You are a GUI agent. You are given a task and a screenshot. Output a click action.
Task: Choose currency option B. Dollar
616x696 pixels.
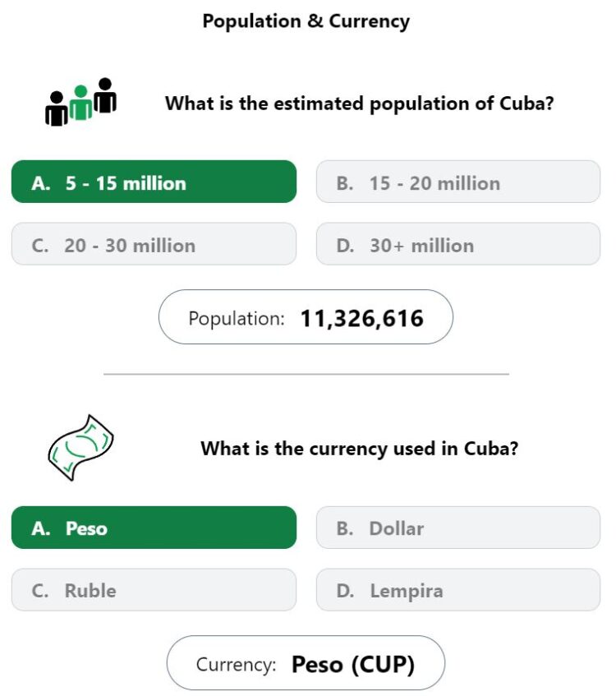click(x=458, y=528)
